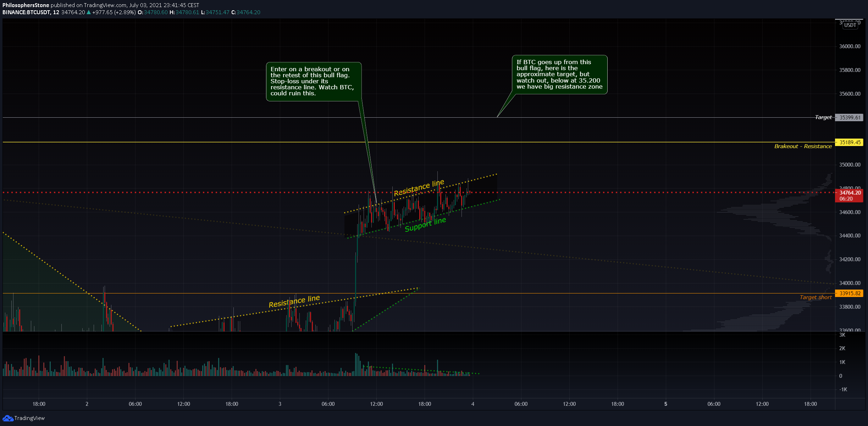
Task: Click the date label '3' on time axis
Action: point(280,404)
